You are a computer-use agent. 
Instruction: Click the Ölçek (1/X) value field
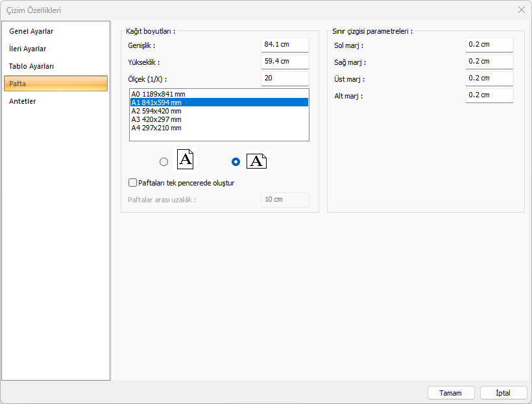coord(285,78)
